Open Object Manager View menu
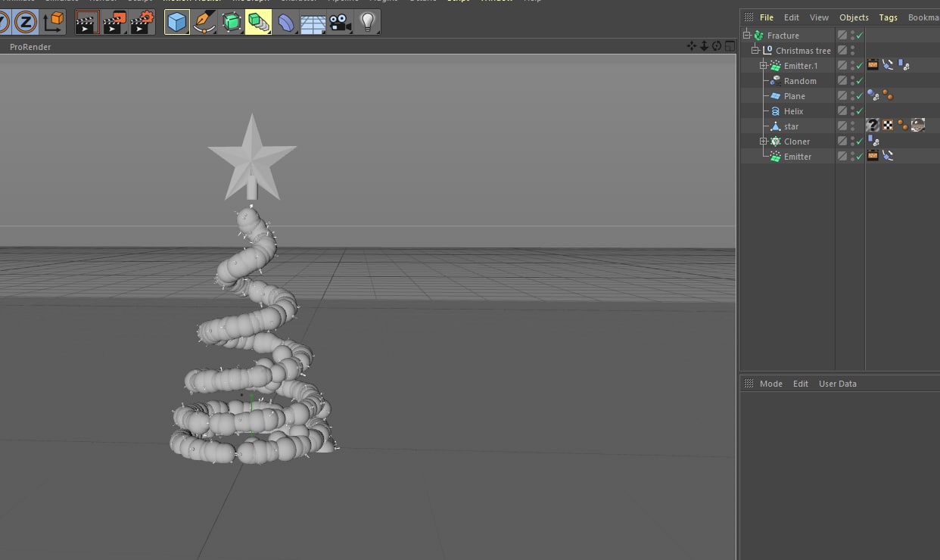This screenshot has height=560, width=940. pos(819,17)
